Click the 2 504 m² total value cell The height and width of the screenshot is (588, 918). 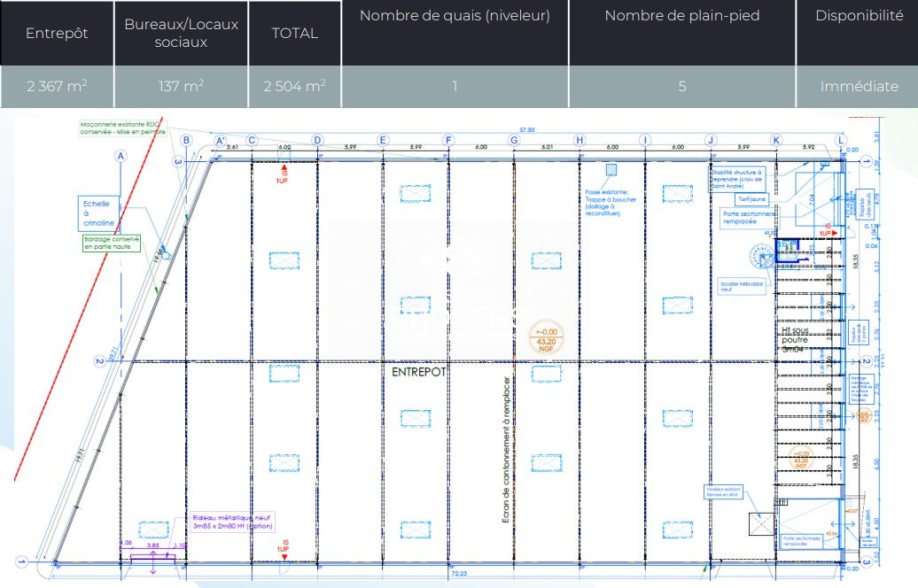tap(294, 87)
